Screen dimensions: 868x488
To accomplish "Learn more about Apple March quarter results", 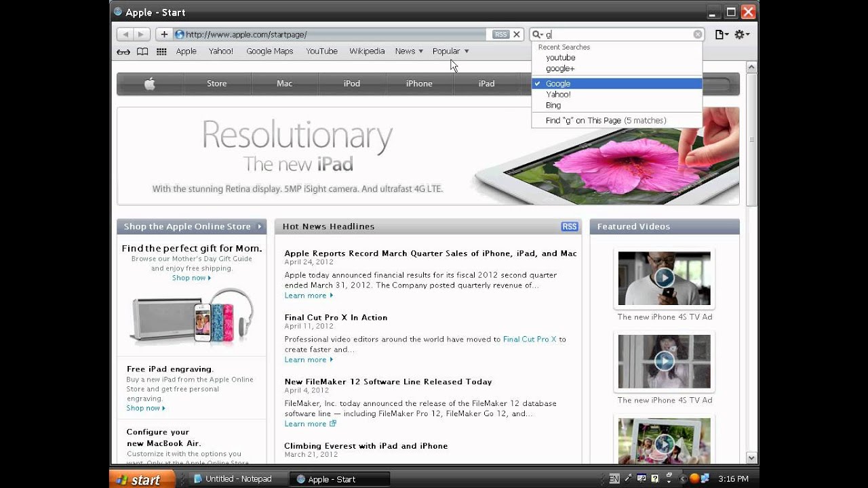I will click(309, 296).
